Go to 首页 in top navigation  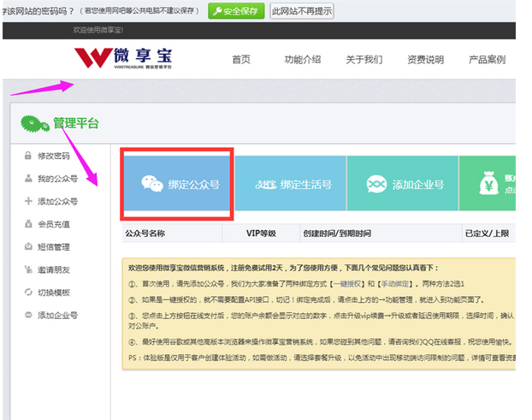[x=241, y=60]
